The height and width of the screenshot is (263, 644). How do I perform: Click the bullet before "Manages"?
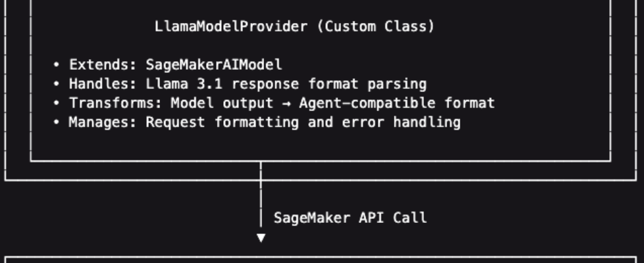pyautogui.click(x=57, y=122)
